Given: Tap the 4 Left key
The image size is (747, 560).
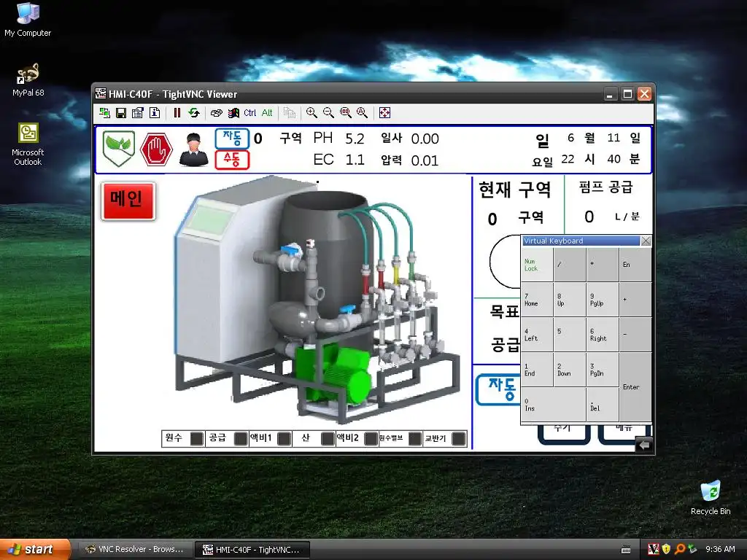Looking at the screenshot, I should pos(537,335).
